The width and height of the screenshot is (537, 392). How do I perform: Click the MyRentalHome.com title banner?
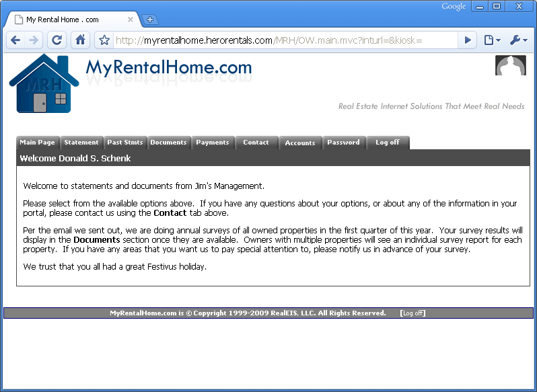point(169,68)
